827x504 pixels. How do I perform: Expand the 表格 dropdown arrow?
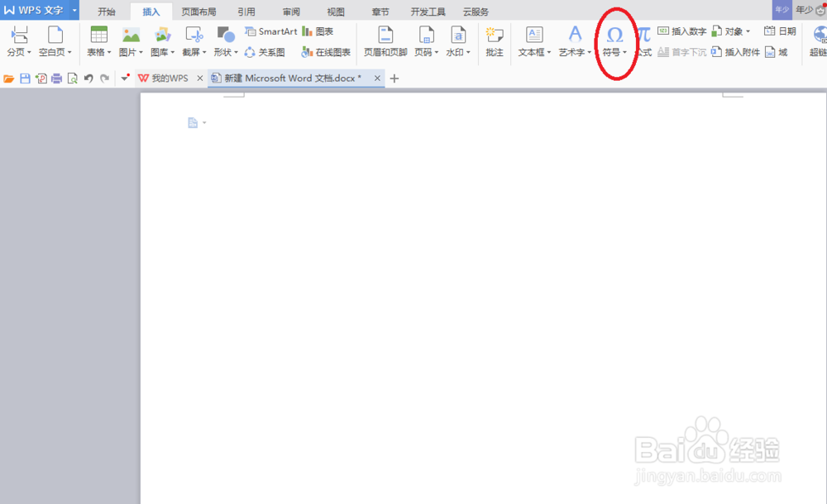pos(109,52)
